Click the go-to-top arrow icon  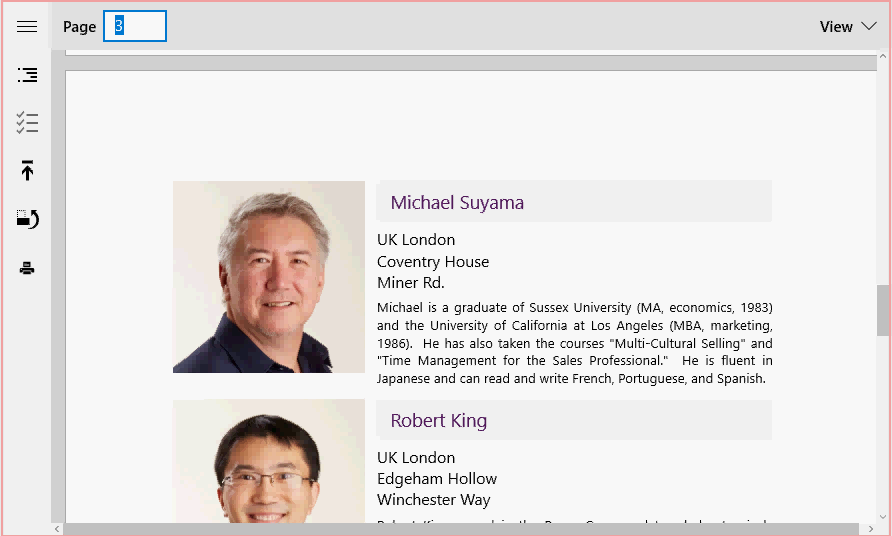click(x=27, y=170)
